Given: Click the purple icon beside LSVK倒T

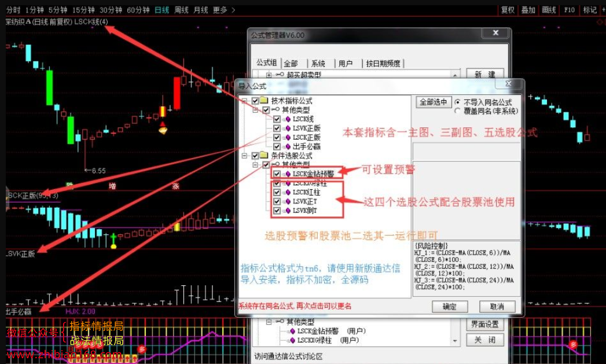Looking at the screenshot, I should pyautogui.click(x=288, y=211).
